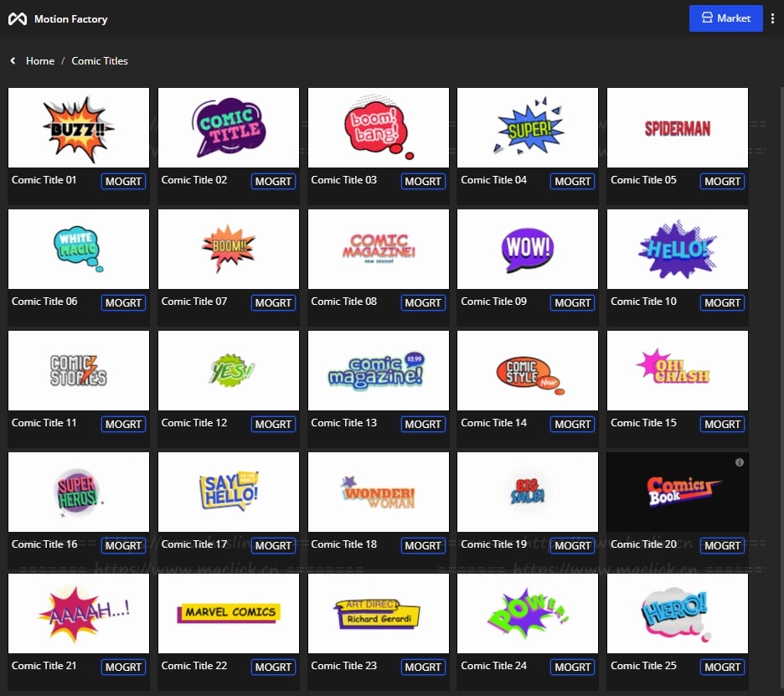
Task: Choose the MARVEL COMICS thumbnail
Action: pyautogui.click(x=229, y=613)
